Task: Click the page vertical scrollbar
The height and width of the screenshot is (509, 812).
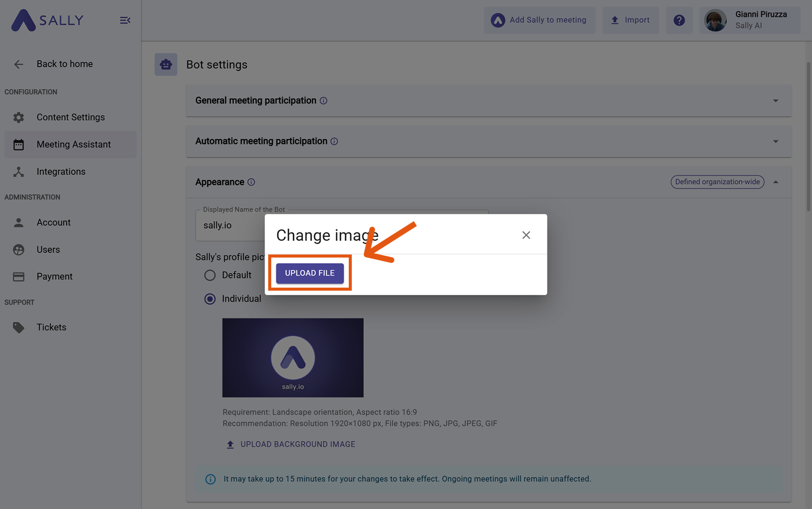Action: [808, 138]
